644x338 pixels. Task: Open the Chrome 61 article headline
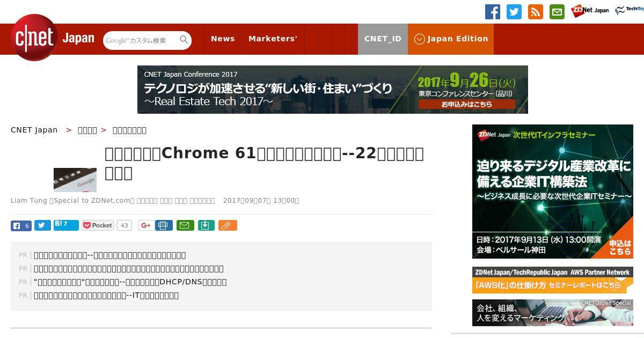(265, 163)
